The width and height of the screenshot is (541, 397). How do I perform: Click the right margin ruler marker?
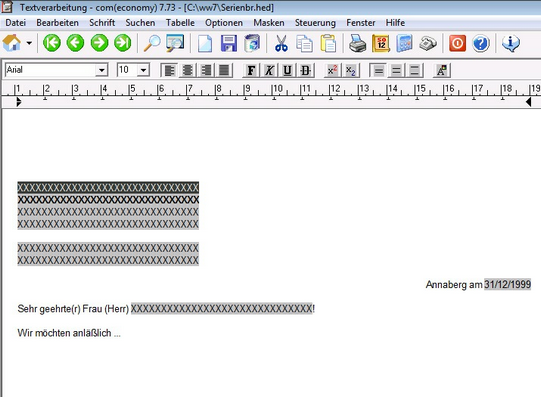[x=528, y=102]
